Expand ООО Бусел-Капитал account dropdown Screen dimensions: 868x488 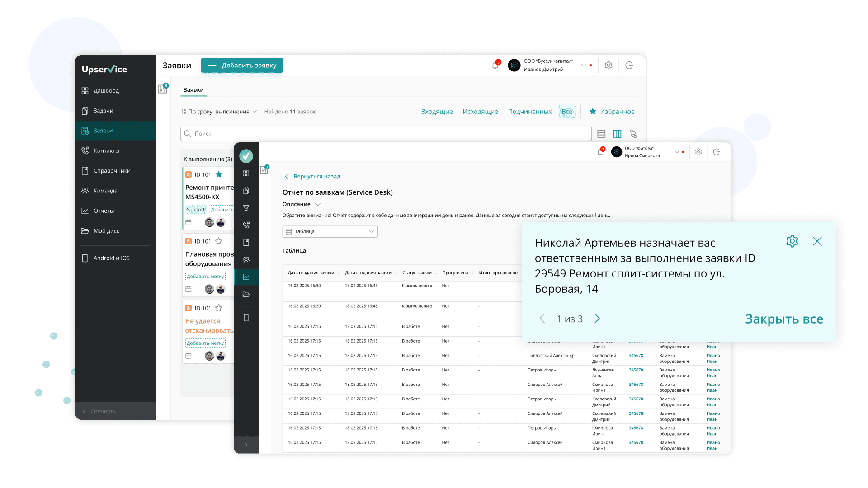click(584, 66)
